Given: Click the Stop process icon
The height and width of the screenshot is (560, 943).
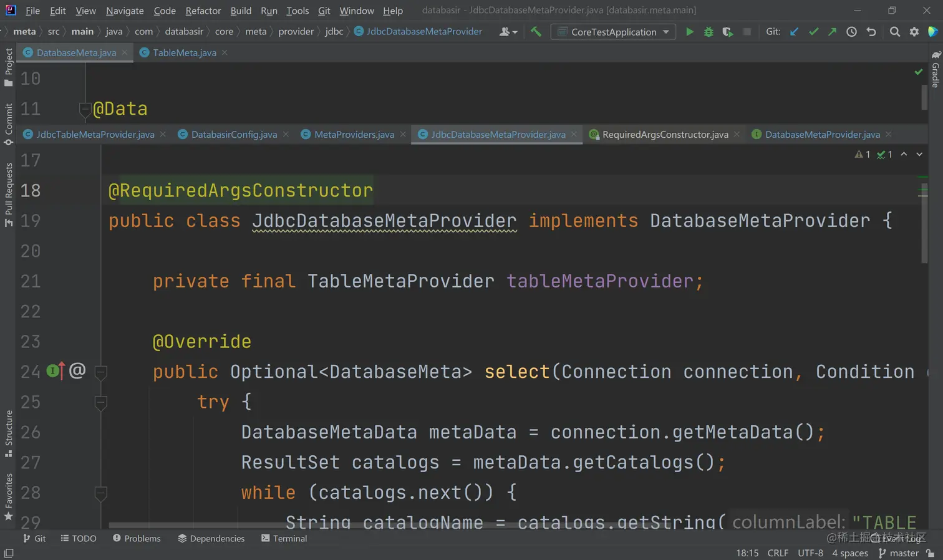Looking at the screenshot, I should tap(747, 32).
